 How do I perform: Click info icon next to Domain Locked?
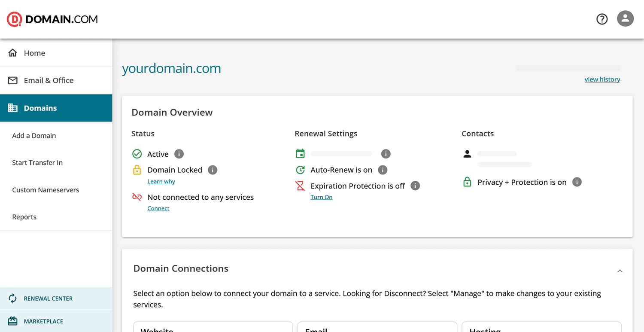(x=213, y=170)
